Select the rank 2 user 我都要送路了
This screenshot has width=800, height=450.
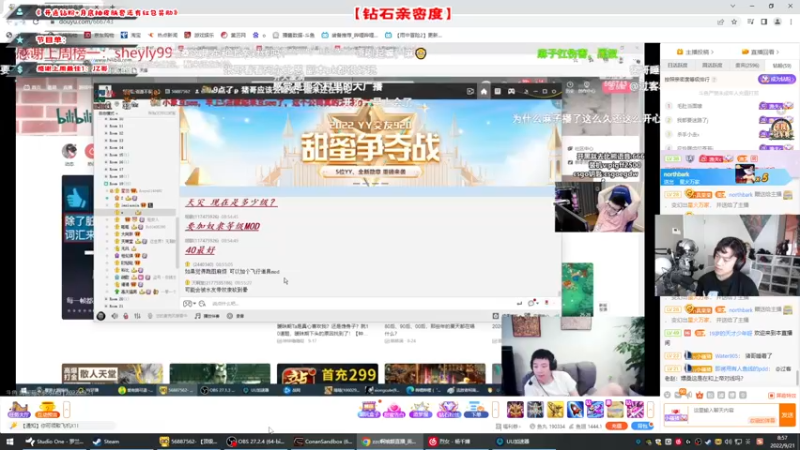coord(692,120)
